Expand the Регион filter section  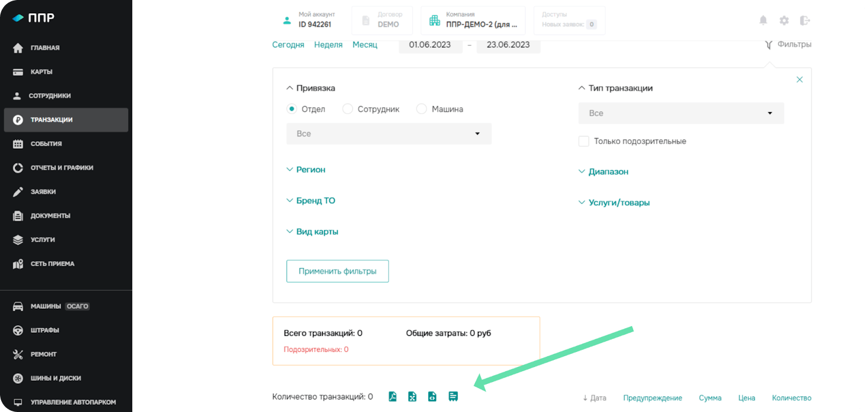pyautogui.click(x=310, y=170)
